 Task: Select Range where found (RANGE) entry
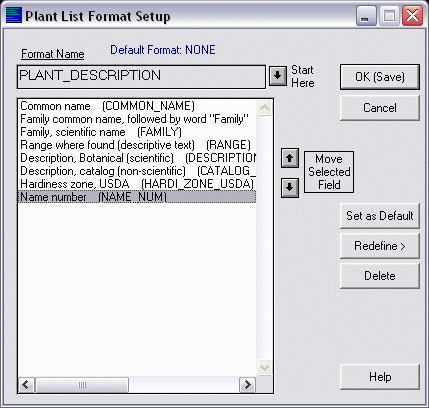(137, 145)
